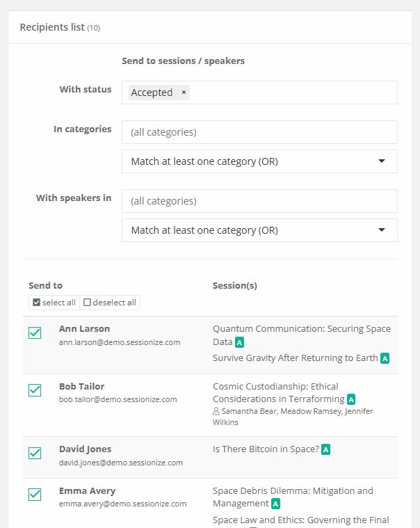Click accepted badge after Considerations in Terraforming
The image size is (420, 528).
(351, 399)
